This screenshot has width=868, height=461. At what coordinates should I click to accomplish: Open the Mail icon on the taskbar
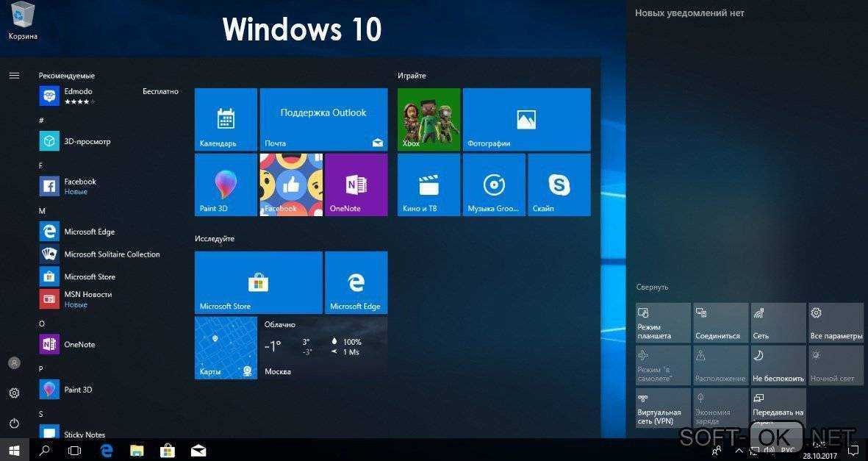tap(198, 451)
